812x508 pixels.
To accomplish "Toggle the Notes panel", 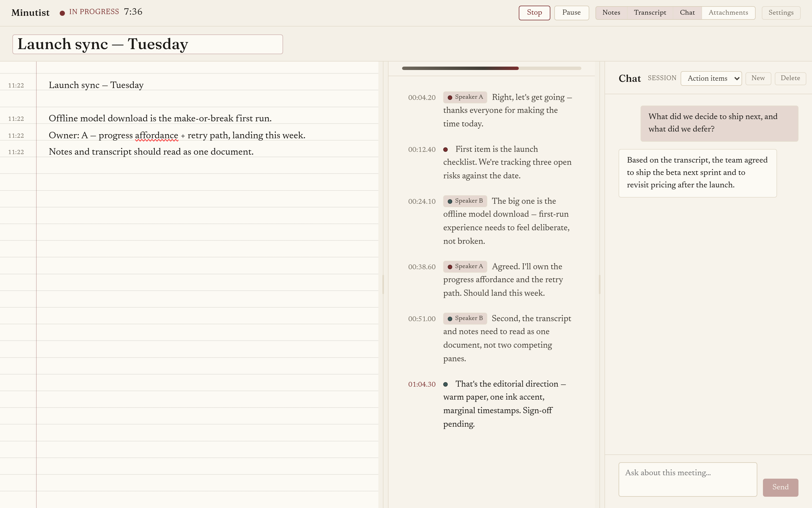I will coord(611,13).
